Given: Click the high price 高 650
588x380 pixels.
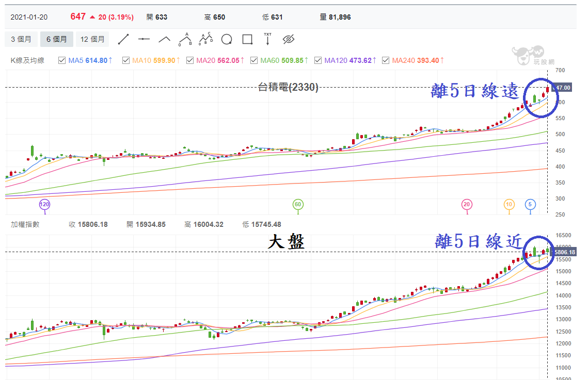Looking at the screenshot, I should click(215, 17).
